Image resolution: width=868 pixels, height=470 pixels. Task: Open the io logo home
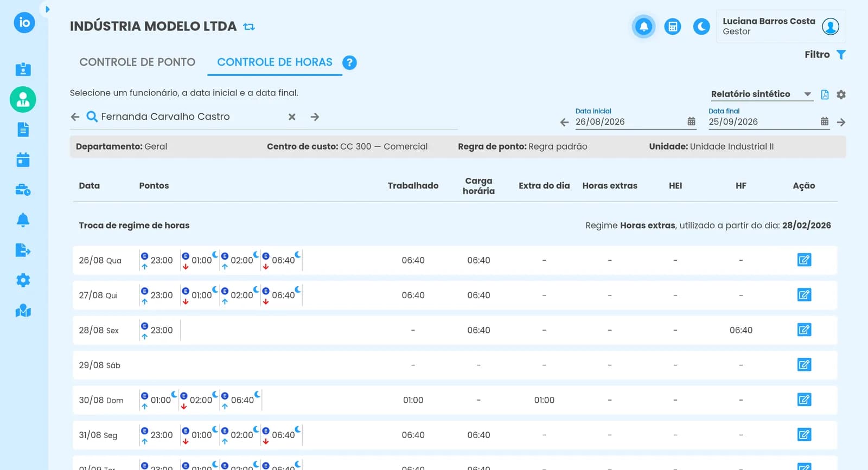(x=24, y=22)
